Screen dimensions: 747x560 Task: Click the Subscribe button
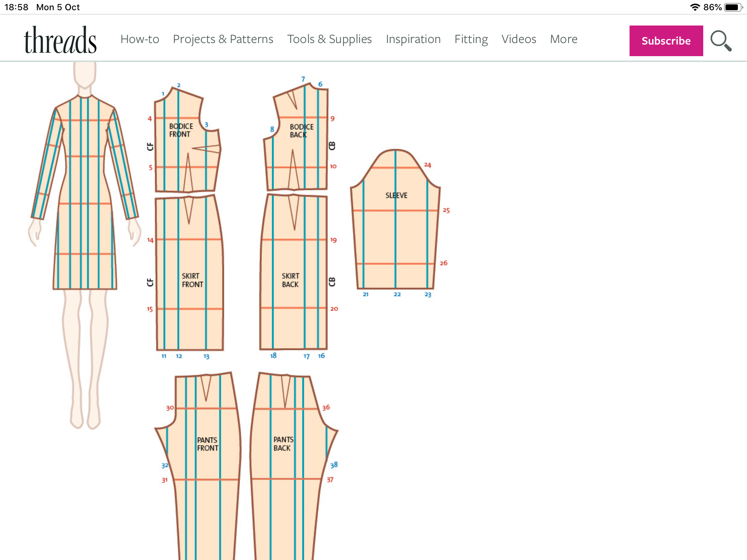point(666,41)
